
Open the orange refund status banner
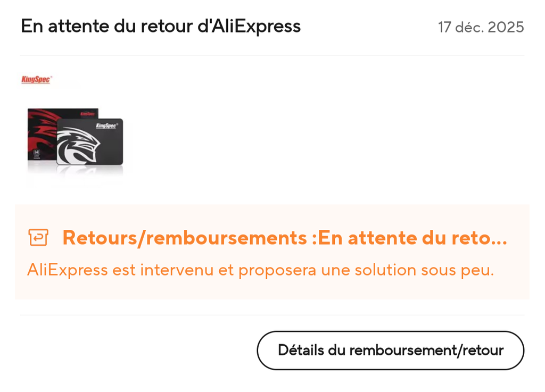272,252
